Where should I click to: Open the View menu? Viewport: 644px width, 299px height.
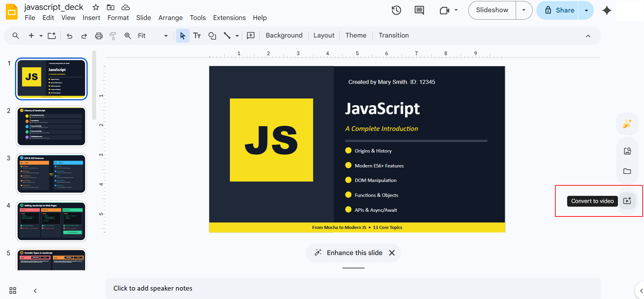68,18
